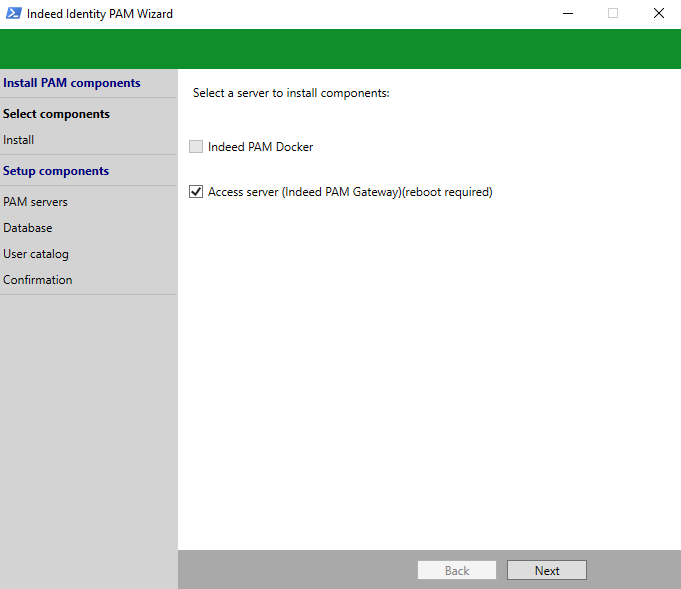681x589 pixels.
Task: Open the Select components step
Action: point(57,114)
